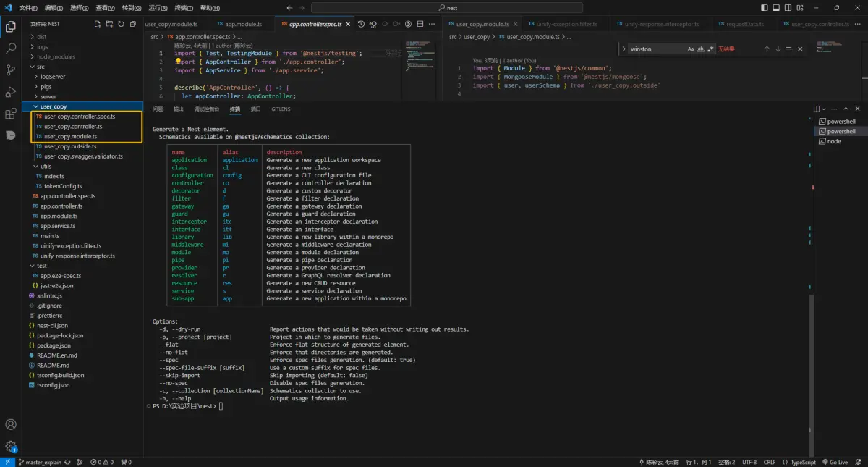This screenshot has height=467, width=868.
Task: Go to next find match arrow
Action: 778,49
